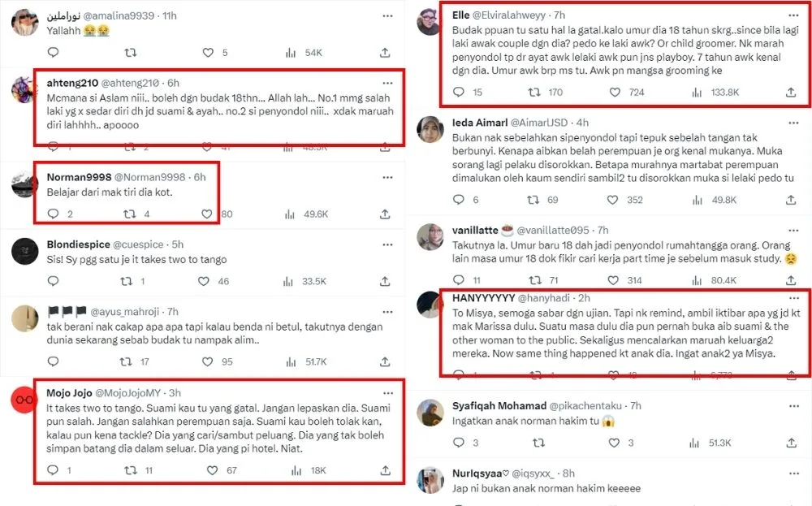Image resolution: width=812 pixels, height=506 pixels.
Task: Share the vanillatte tweet
Action: (x=788, y=281)
